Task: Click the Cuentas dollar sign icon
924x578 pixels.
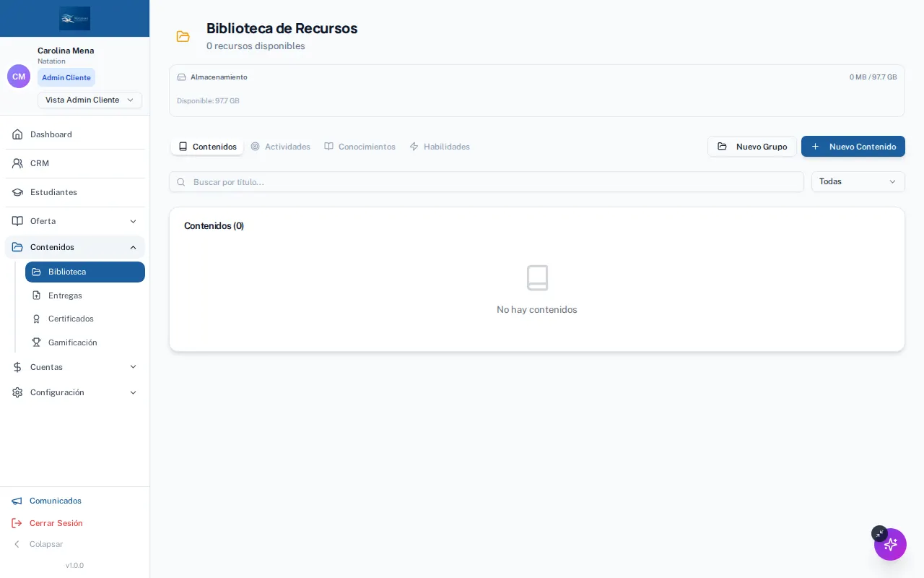Action: [x=17, y=367]
